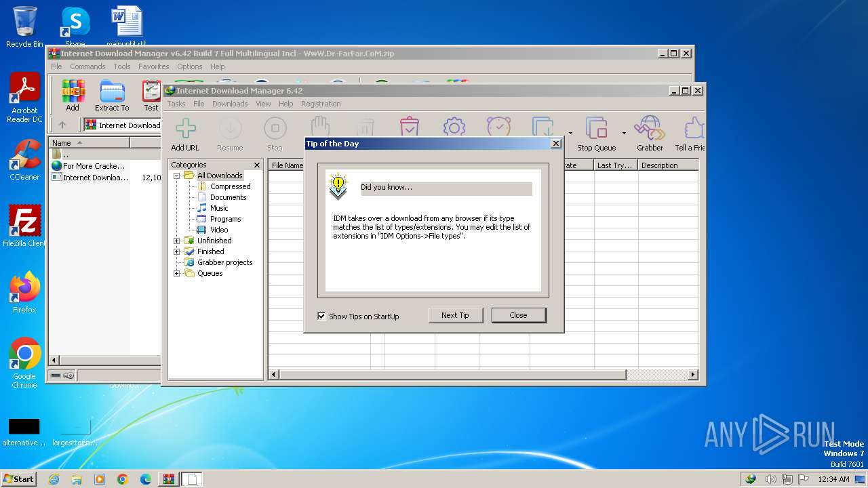
Task: Open Recycle Bin on desktop
Action: [x=24, y=27]
